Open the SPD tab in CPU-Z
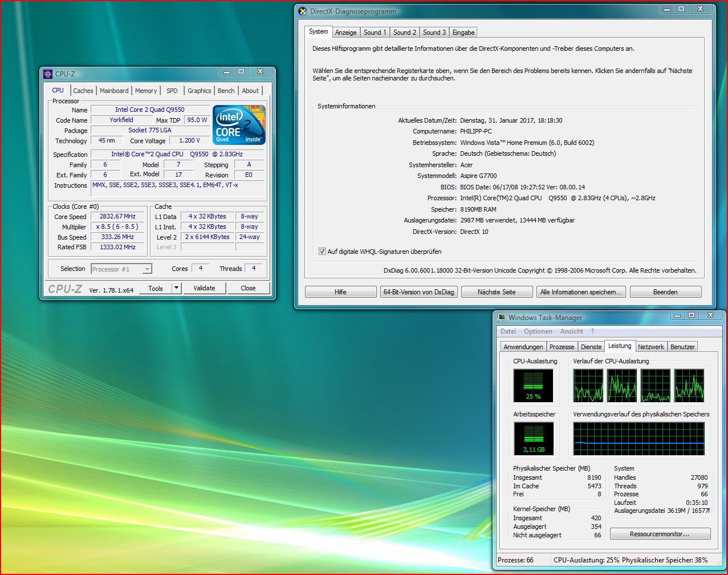 coord(172,91)
